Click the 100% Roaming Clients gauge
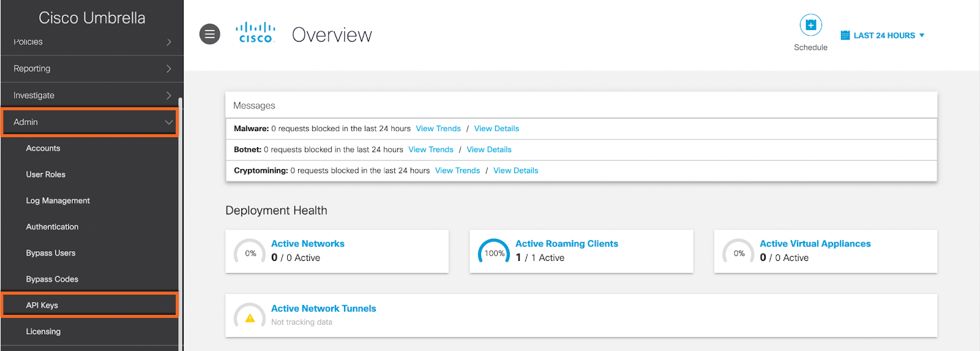Screen dimensions: 980x351 click(x=494, y=253)
